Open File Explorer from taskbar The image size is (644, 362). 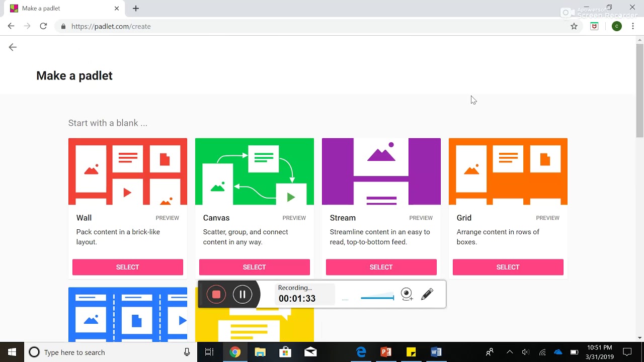(260, 352)
